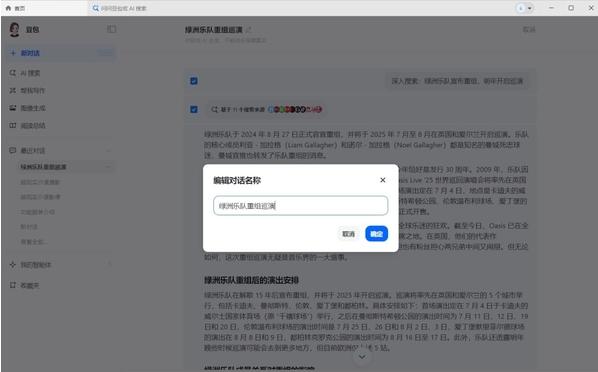Screen dimensions: 598x372
Task: Uncheck the AI answer checkbox
Action: [194, 110]
